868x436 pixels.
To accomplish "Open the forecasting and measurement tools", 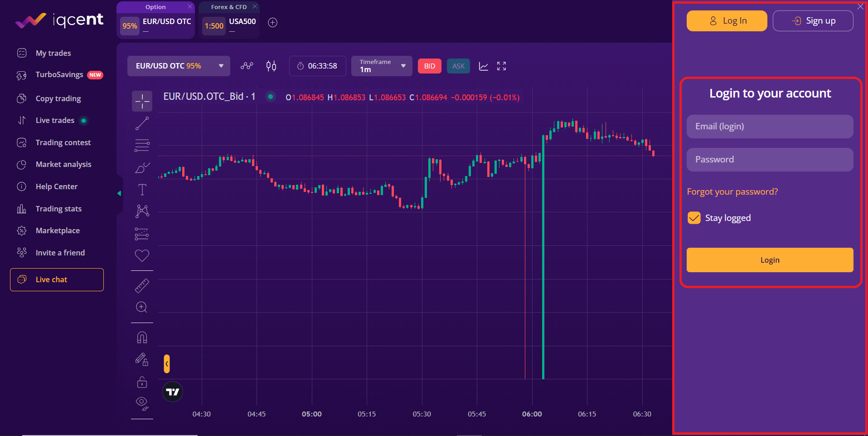I will [x=142, y=234].
